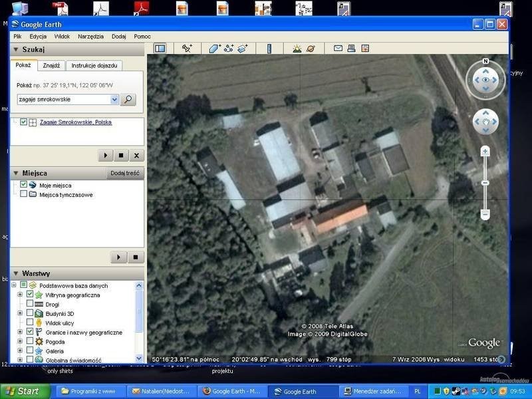
Task: Enable the Drogi layer checkbox
Action: click(30, 303)
